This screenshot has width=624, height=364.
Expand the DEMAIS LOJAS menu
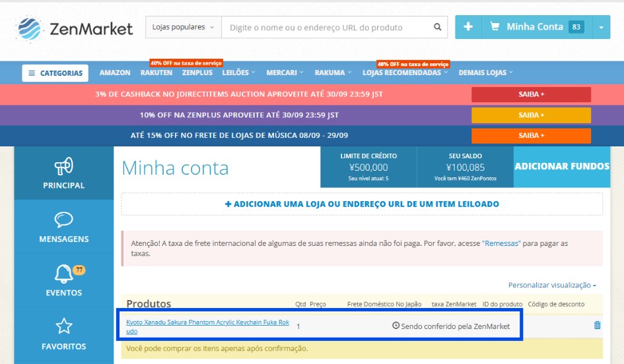[485, 73]
